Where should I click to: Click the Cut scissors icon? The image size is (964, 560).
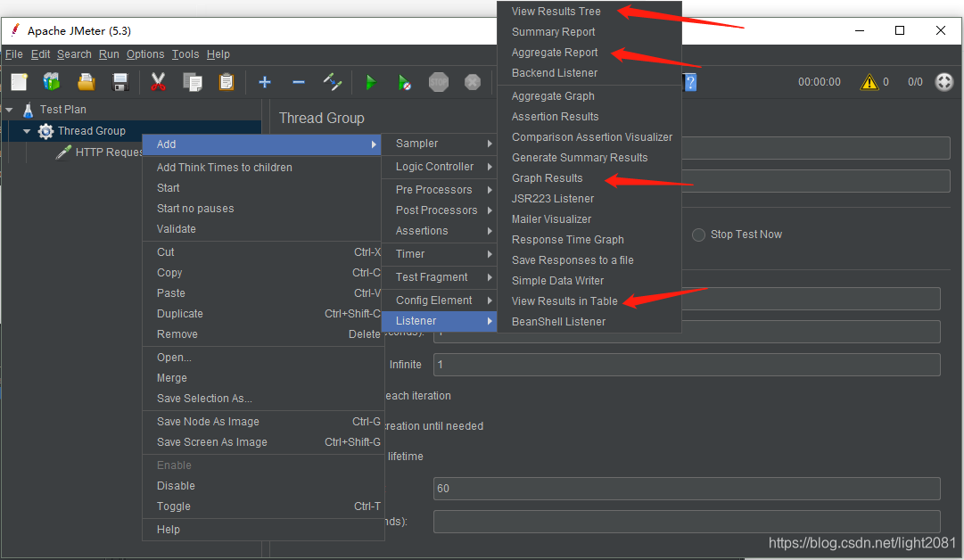(158, 82)
